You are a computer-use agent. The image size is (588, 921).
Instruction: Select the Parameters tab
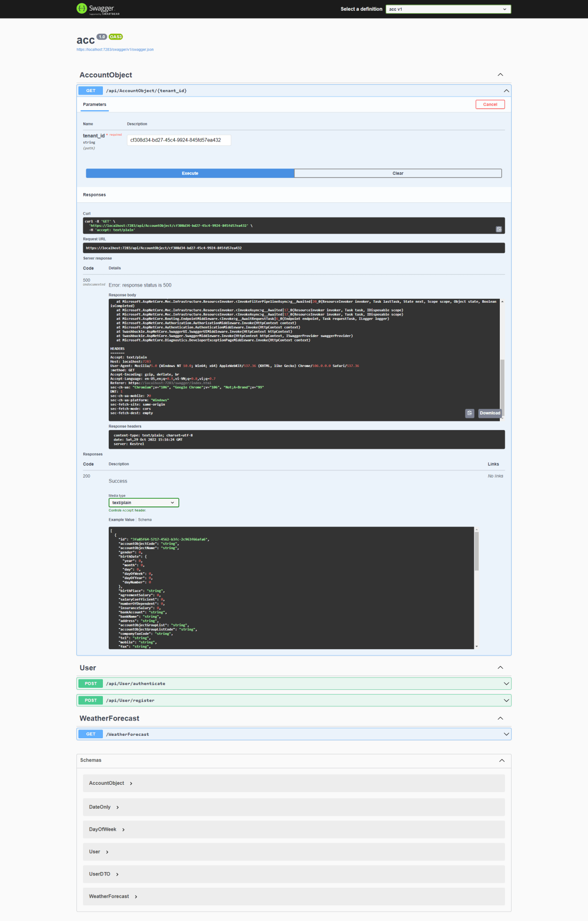click(95, 104)
